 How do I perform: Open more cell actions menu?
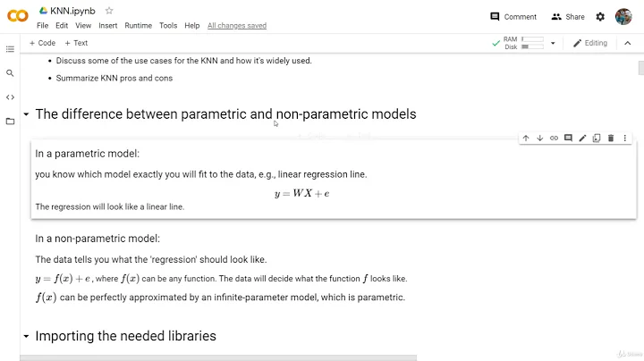(624, 139)
